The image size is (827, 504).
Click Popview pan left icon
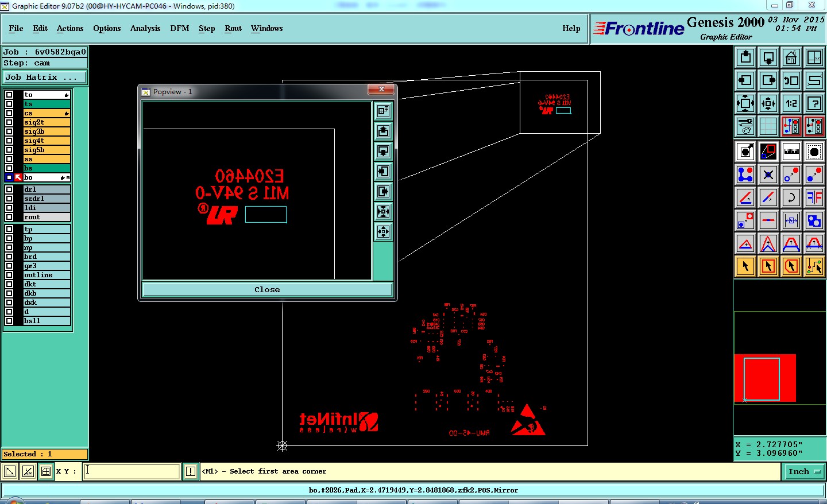point(383,171)
